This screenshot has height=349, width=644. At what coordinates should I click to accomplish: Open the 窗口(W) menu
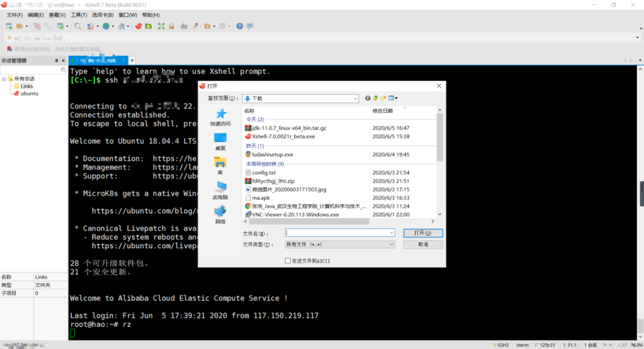pos(128,15)
